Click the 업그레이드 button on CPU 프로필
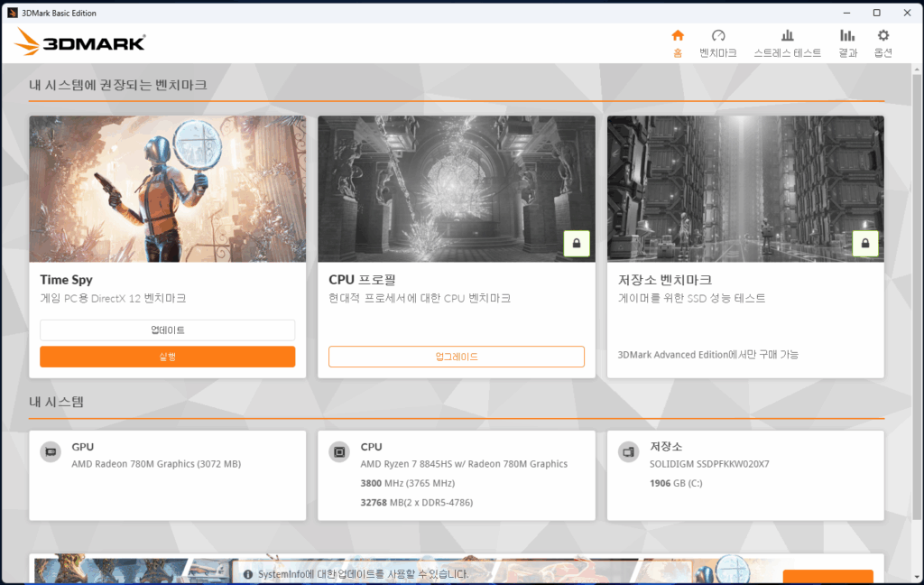This screenshot has height=585, width=924. click(457, 357)
